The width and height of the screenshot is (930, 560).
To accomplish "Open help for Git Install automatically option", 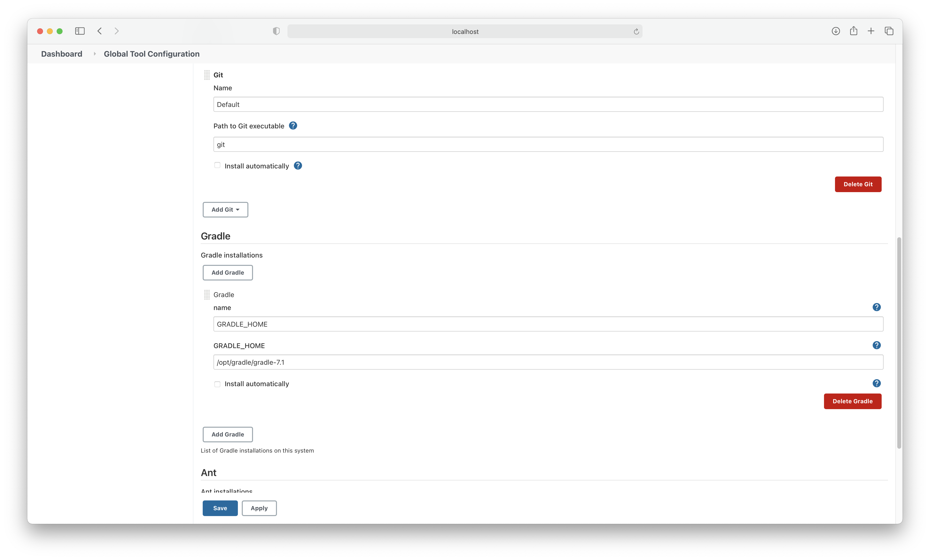I will pos(298,166).
